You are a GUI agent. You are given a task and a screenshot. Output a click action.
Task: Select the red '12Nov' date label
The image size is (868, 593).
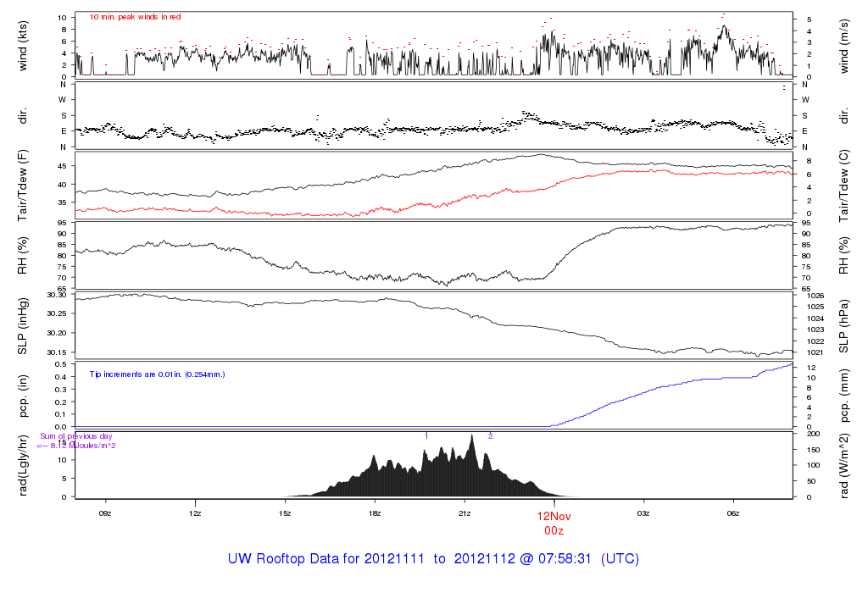(554, 516)
